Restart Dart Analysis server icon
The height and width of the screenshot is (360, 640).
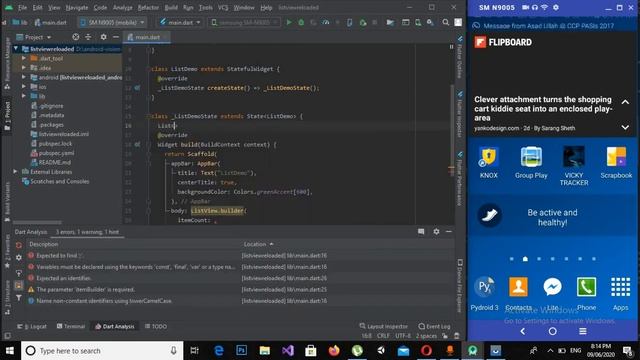19,245
